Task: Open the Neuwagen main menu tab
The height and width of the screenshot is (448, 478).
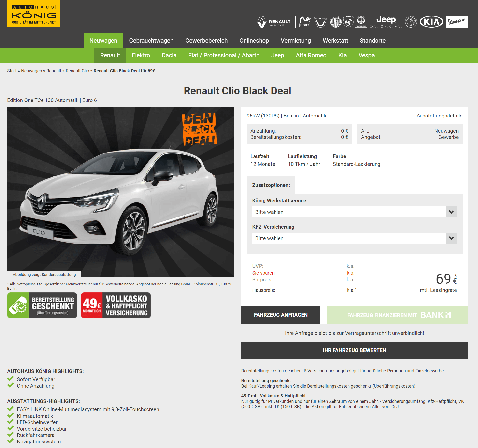Action: [x=103, y=41]
